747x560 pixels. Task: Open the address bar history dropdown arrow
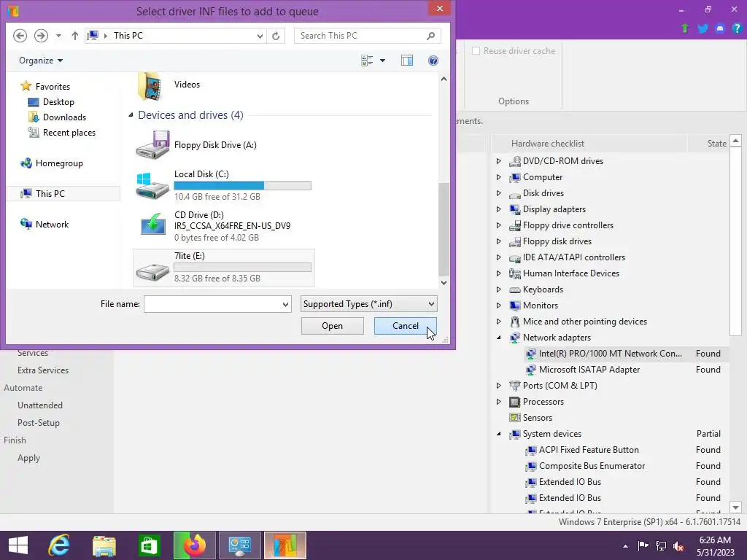tap(260, 36)
